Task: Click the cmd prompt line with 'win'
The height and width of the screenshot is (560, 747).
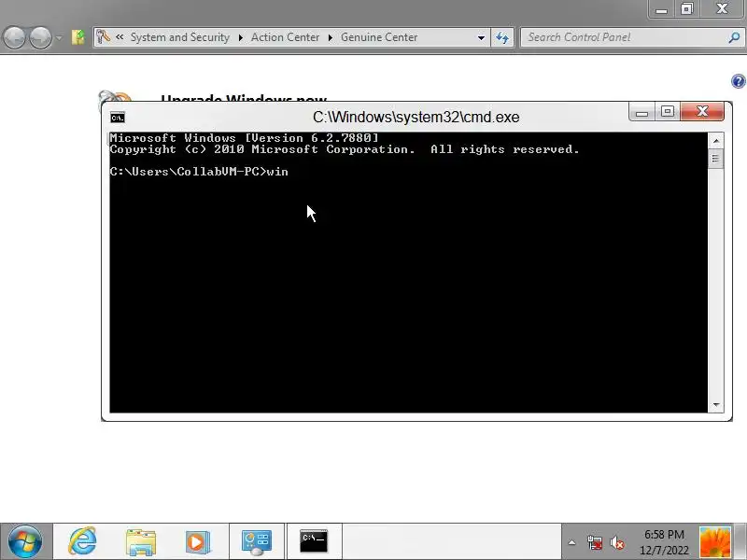Action: [x=199, y=172]
